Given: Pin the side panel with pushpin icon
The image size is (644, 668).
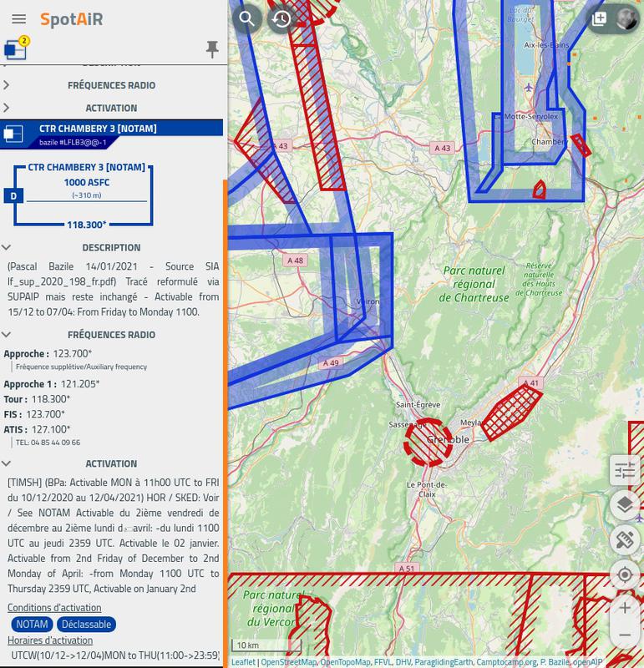Looking at the screenshot, I should pos(212,49).
